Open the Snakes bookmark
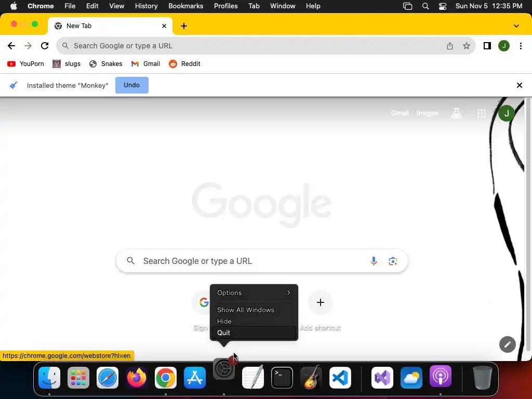Viewport: 532px width, 399px height. (x=106, y=64)
